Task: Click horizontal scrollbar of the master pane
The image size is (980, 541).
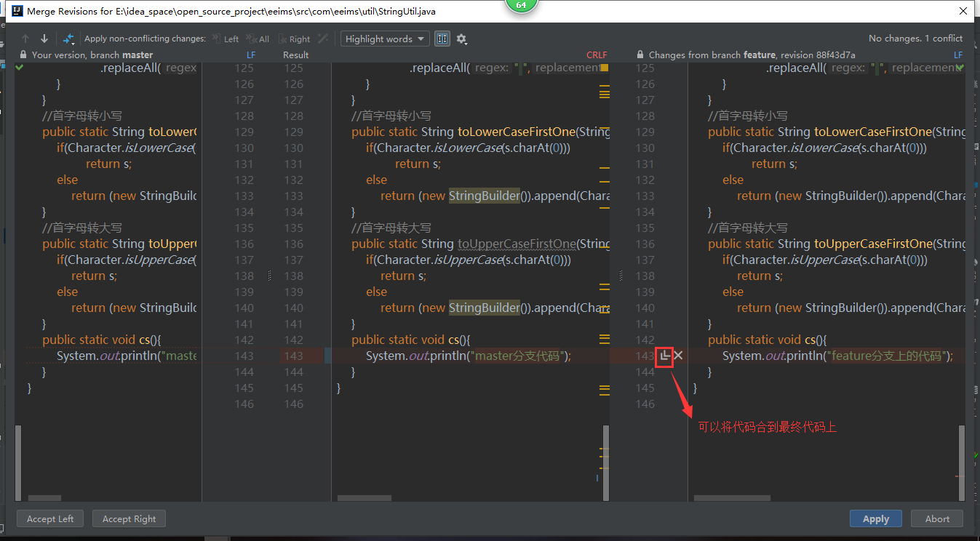Action: coord(44,498)
